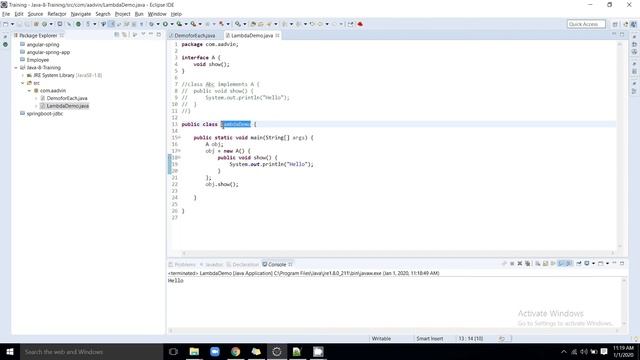The height and width of the screenshot is (360, 640).
Task: Minimize the Console view
Action: click(614, 263)
